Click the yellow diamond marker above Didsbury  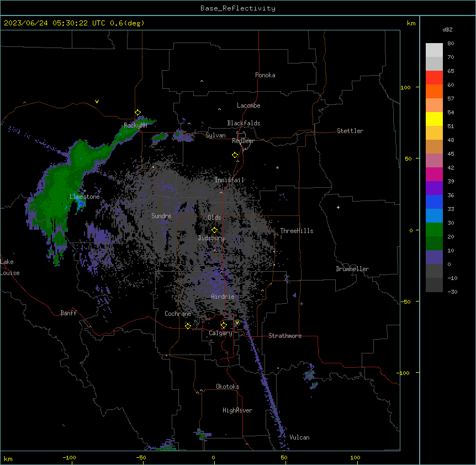pyautogui.click(x=214, y=230)
